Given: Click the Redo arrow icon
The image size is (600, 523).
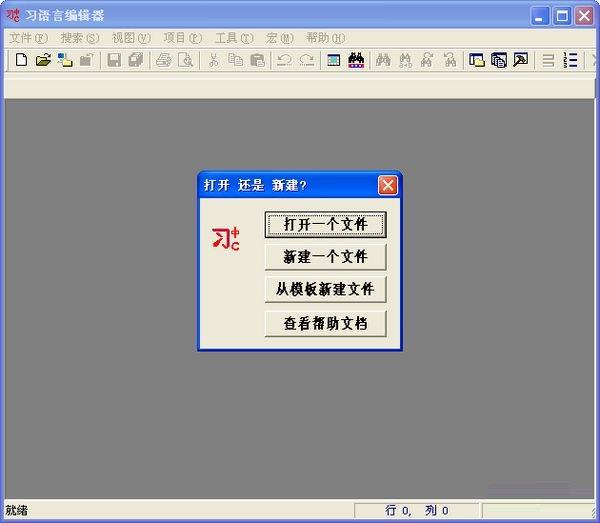Looking at the screenshot, I should pyautogui.click(x=307, y=60).
